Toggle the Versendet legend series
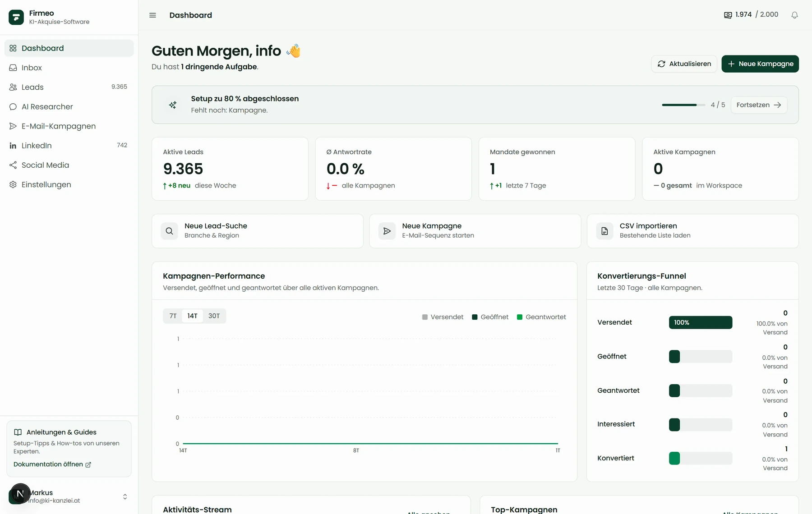The width and height of the screenshot is (812, 514). point(443,317)
